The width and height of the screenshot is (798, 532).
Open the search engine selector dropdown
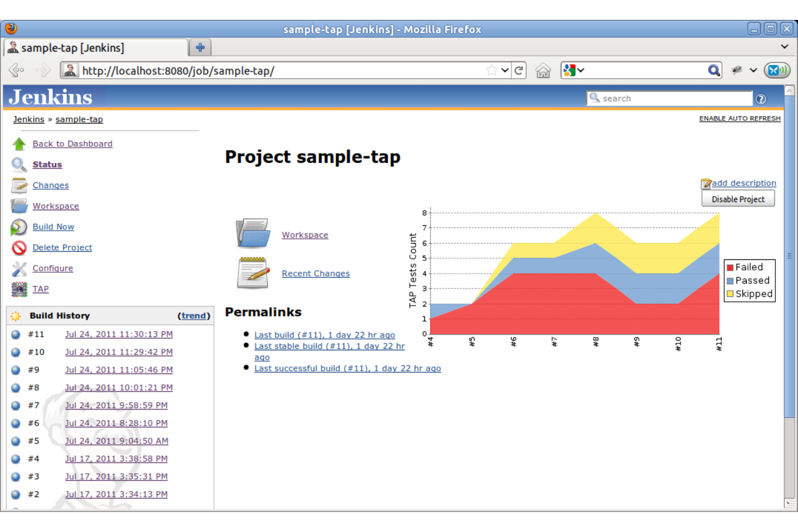(x=574, y=70)
